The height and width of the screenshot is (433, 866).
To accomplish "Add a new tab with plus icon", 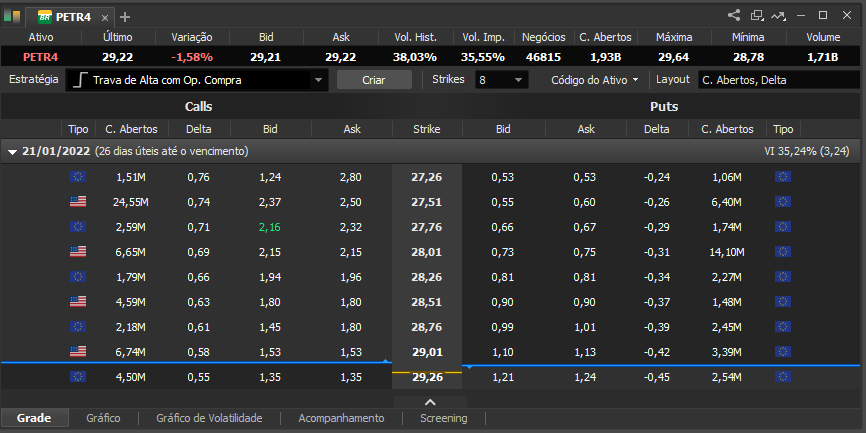I will (125, 17).
